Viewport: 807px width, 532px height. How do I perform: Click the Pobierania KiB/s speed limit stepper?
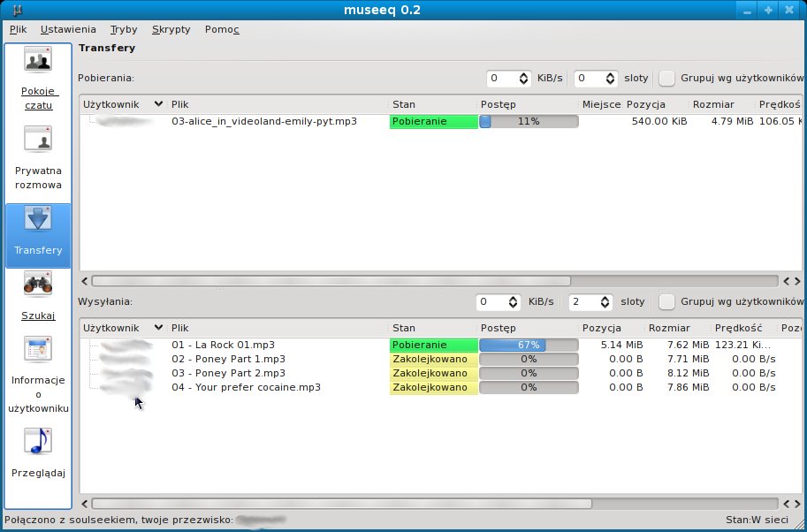(x=523, y=78)
